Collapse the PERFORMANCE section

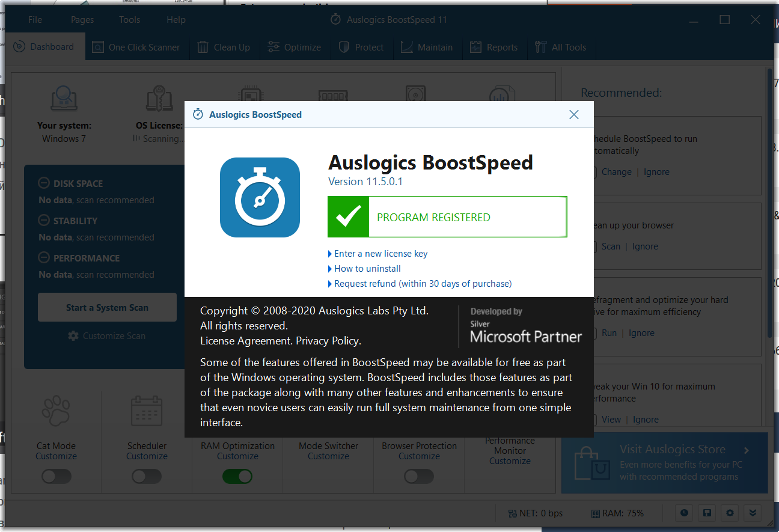(x=43, y=258)
